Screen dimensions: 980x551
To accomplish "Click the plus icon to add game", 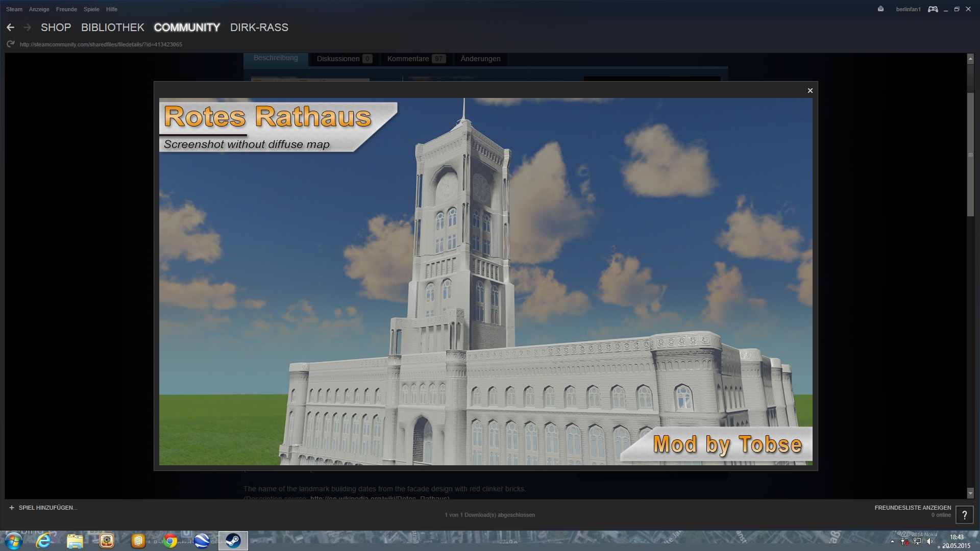I will coord(12,508).
